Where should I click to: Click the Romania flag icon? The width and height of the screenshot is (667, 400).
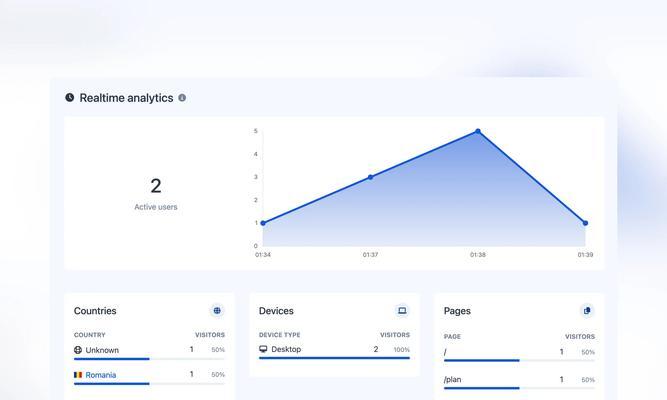pyautogui.click(x=78, y=375)
